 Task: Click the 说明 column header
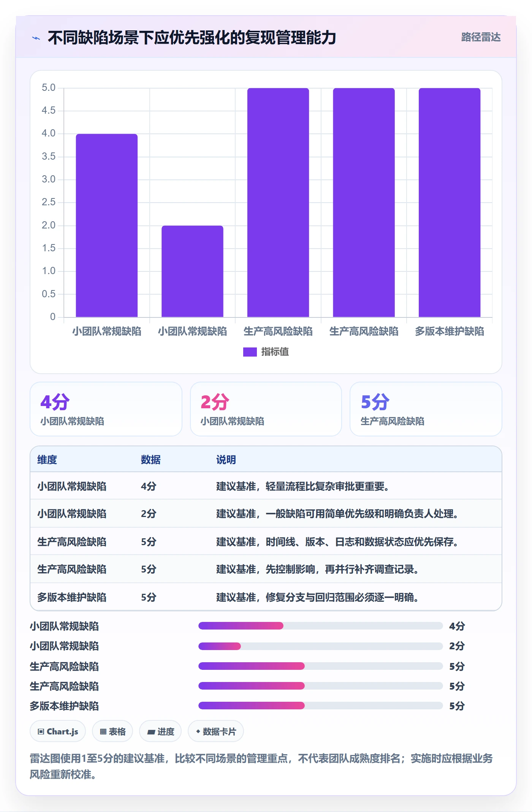click(x=226, y=460)
